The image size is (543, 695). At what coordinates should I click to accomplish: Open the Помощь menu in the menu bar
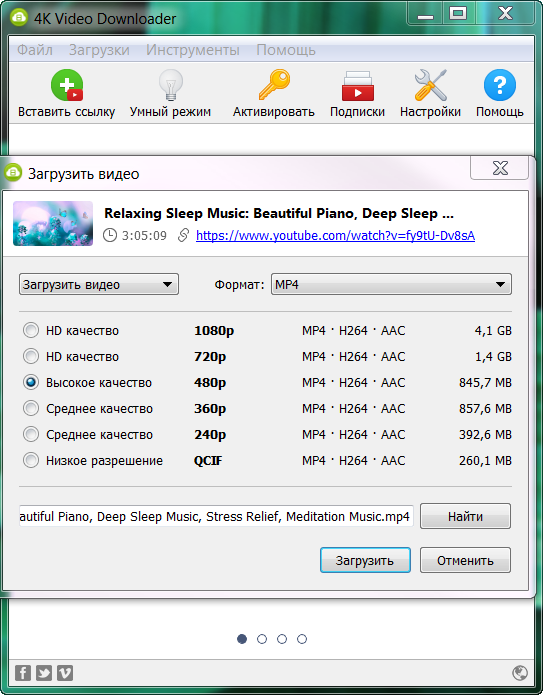286,50
